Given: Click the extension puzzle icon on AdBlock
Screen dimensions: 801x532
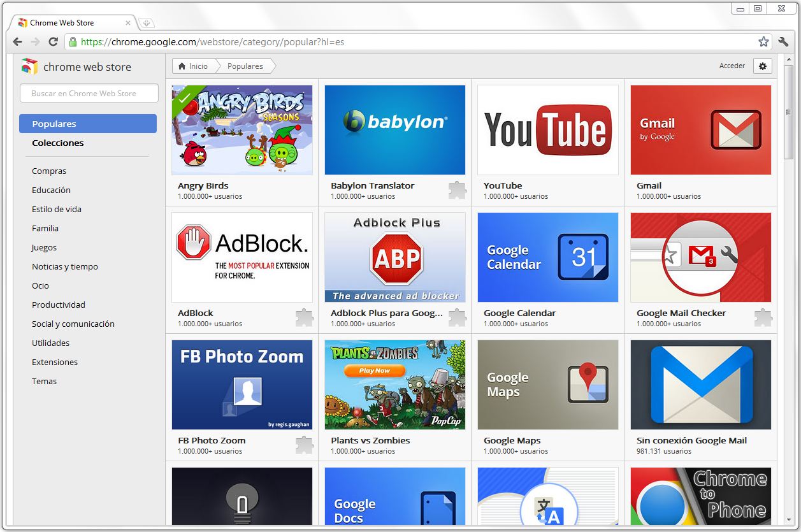Looking at the screenshot, I should tap(305, 317).
